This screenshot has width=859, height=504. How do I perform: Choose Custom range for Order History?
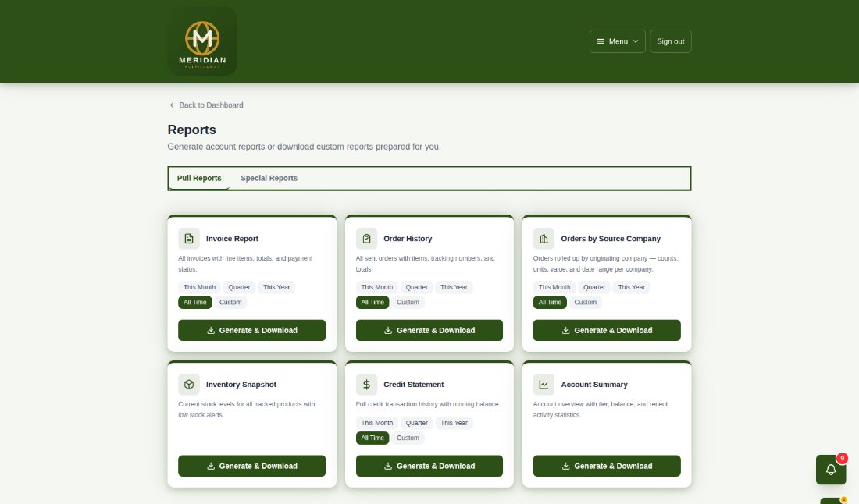[x=408, y=302]
